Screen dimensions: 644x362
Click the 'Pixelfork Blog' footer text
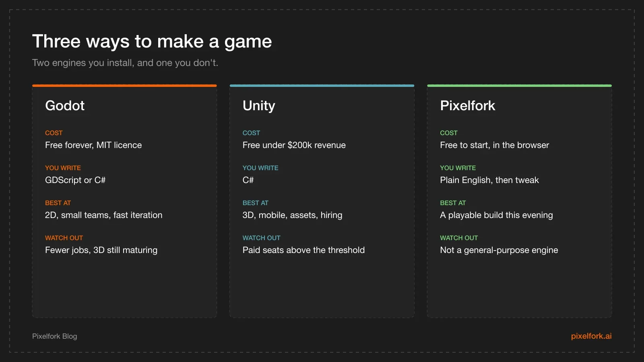(55, 336)
